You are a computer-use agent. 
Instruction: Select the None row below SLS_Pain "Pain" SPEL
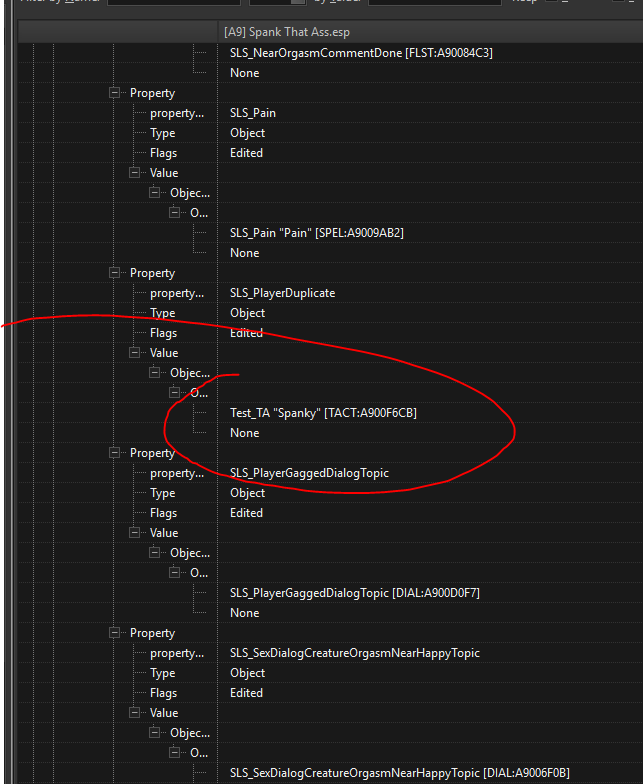coord(244,252)
